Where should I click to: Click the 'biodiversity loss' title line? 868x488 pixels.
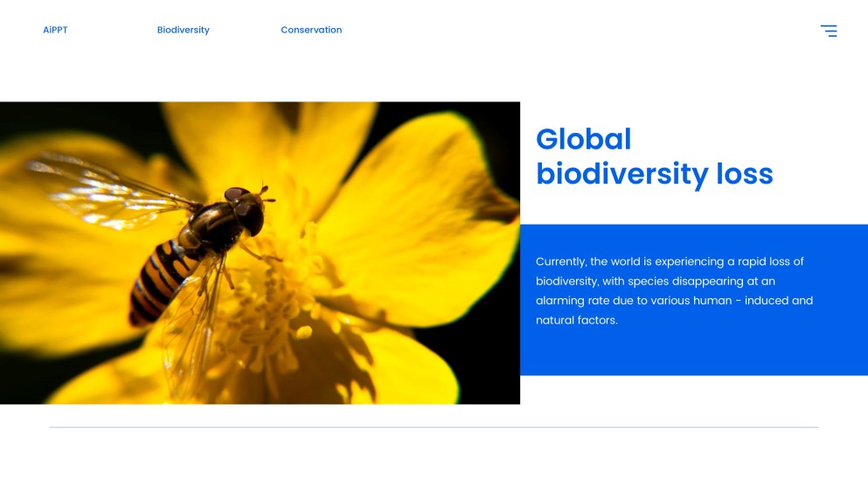(x=654, y=174)
